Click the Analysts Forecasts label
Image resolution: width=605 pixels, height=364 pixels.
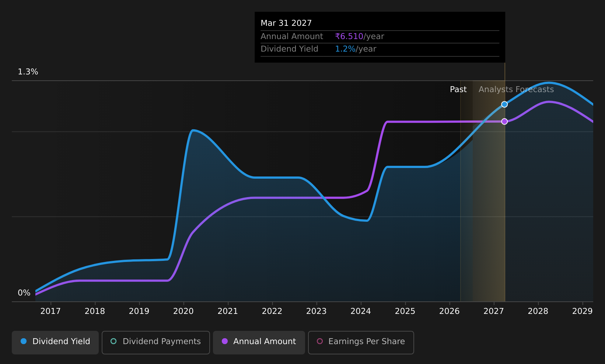(516, 90)
